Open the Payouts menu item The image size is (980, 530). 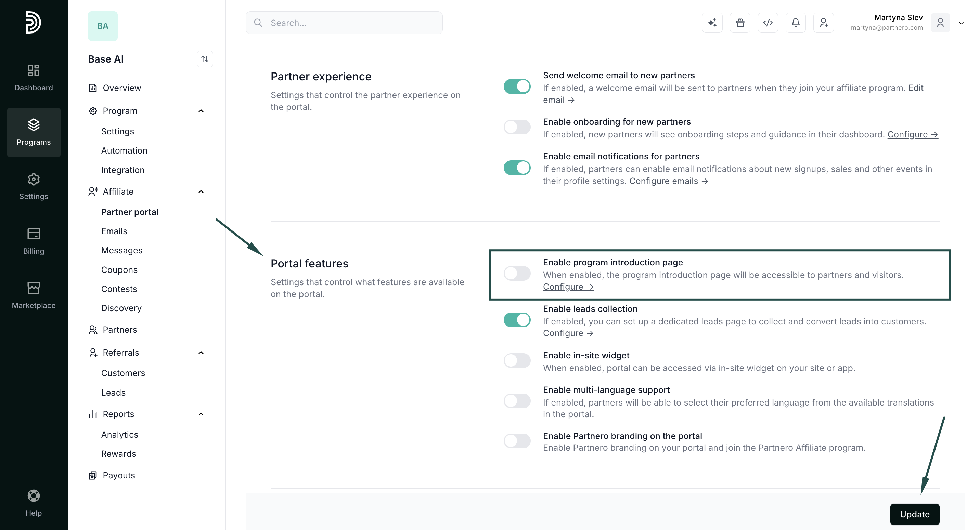tap(119, 475)
